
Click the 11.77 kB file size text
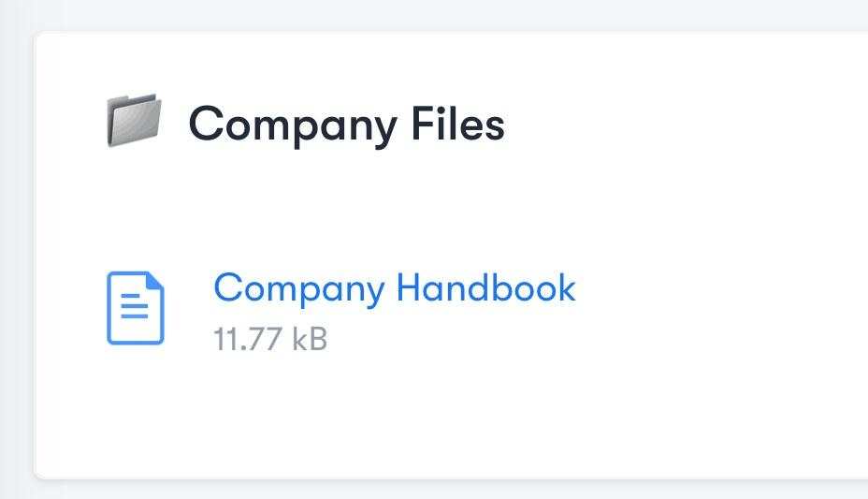click(x=270, y=339)
